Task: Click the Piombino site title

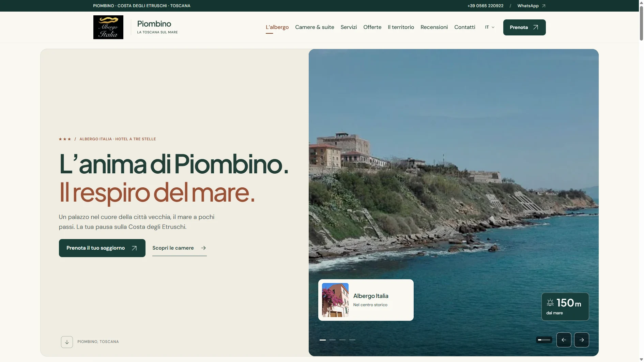Action: click(154, 23)
